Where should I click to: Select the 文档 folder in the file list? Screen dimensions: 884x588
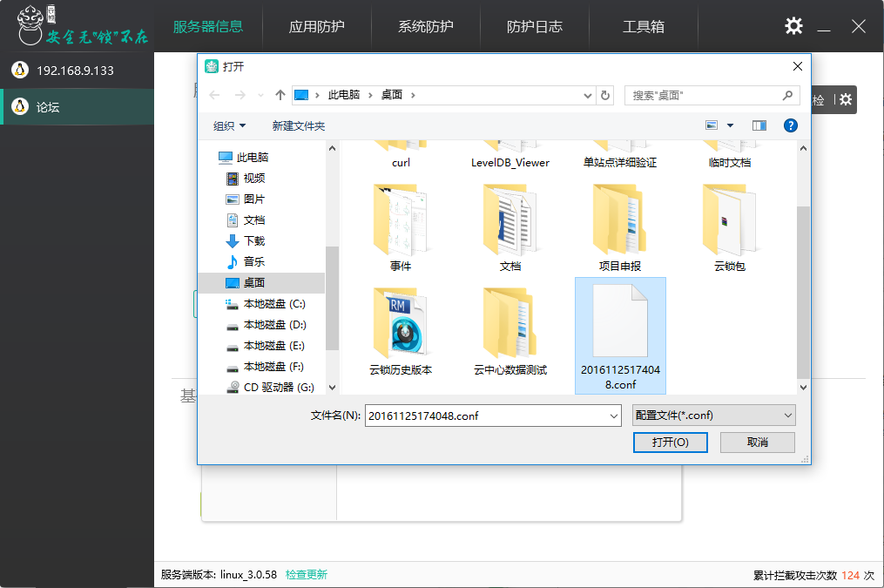(x=510, y=227)
